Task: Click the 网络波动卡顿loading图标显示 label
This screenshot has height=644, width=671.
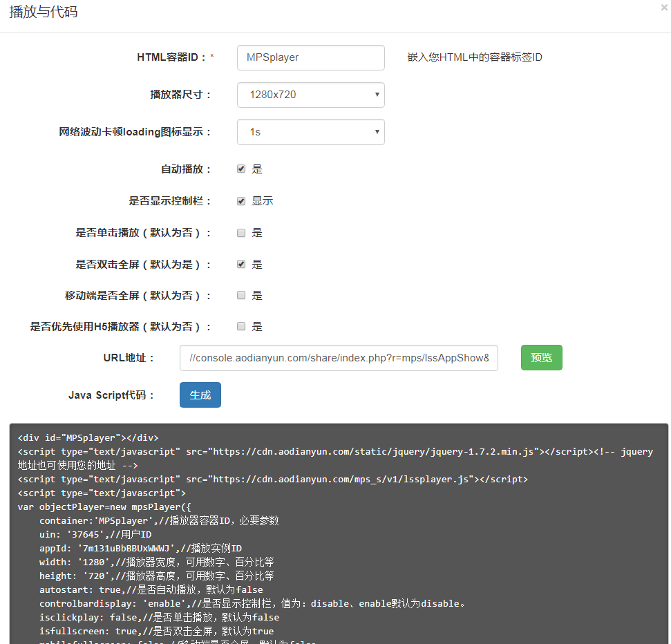Action: coord(135,132)
